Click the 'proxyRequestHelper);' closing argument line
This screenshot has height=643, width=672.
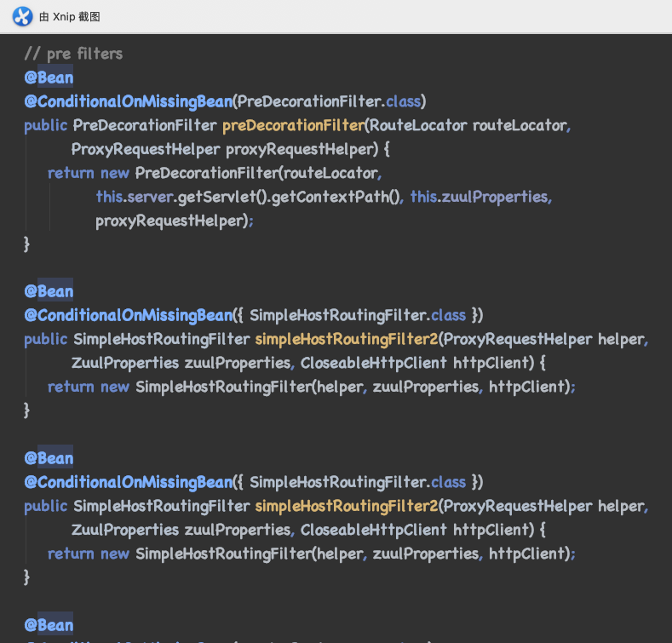tap(175, 221)
